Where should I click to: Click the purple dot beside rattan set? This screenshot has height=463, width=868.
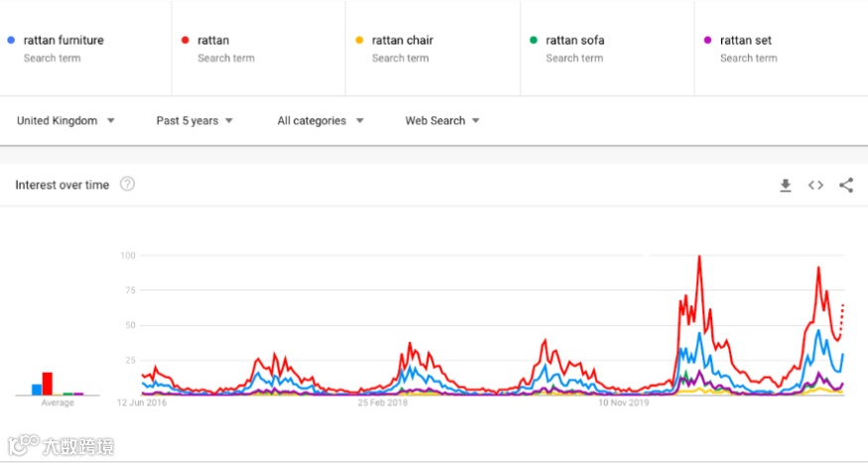click(707, 41)
